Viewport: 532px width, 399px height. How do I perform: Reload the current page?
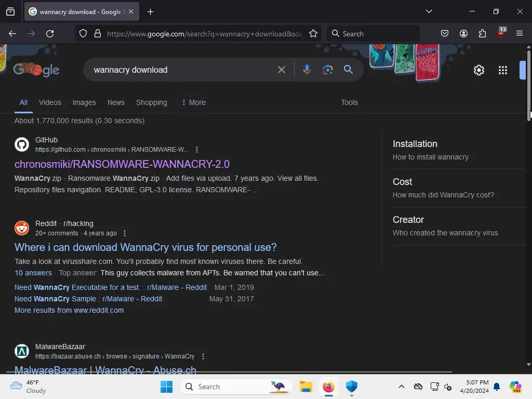pos(50,34)
